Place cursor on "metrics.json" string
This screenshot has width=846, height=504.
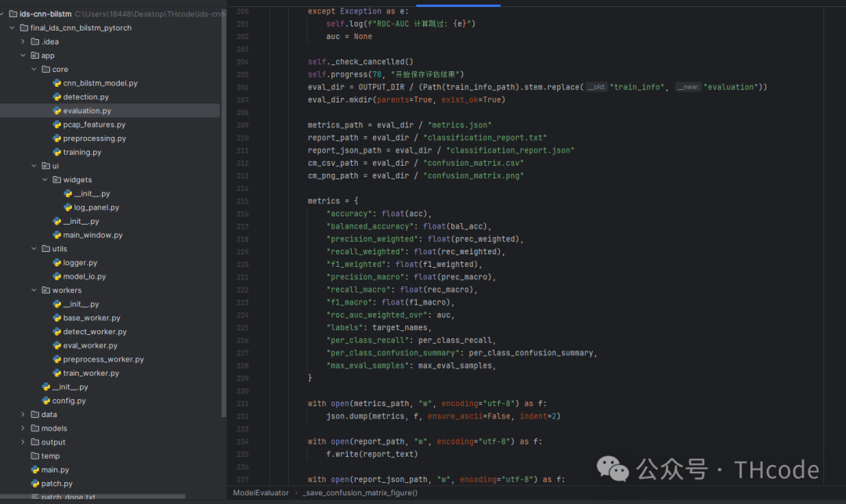click(x=459, y=125)
